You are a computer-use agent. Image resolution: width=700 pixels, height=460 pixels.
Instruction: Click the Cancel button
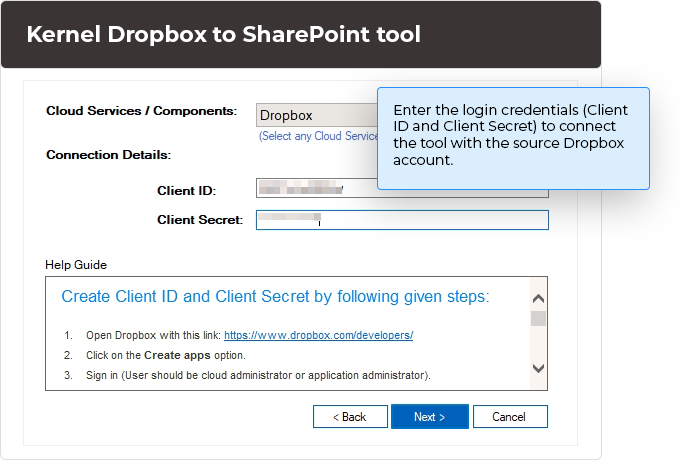point(510,417)
